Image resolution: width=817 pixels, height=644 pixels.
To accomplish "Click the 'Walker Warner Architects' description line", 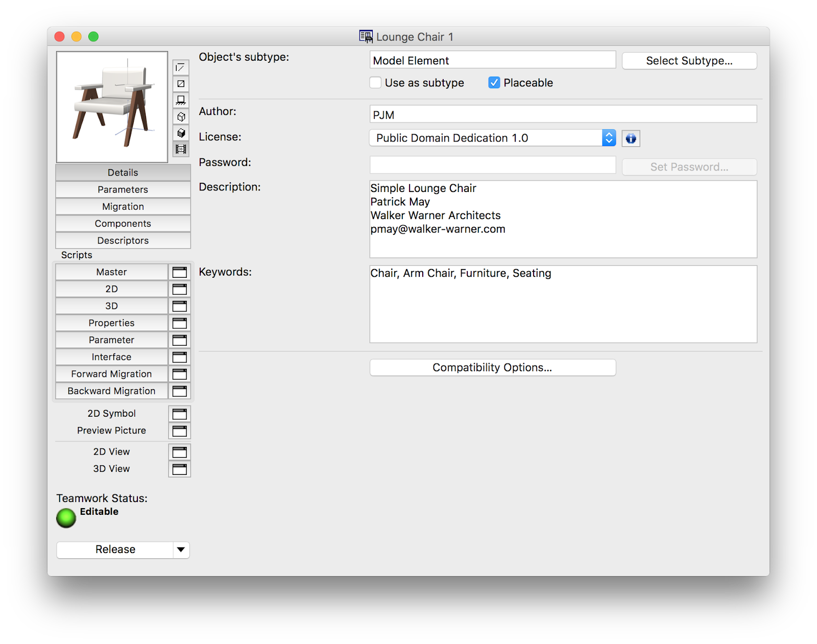I will [436, 216].
